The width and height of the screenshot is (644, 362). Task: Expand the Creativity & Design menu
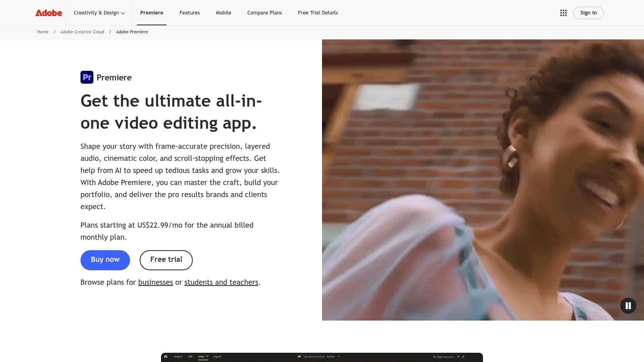pyautogui.click(x=99, y=13)
